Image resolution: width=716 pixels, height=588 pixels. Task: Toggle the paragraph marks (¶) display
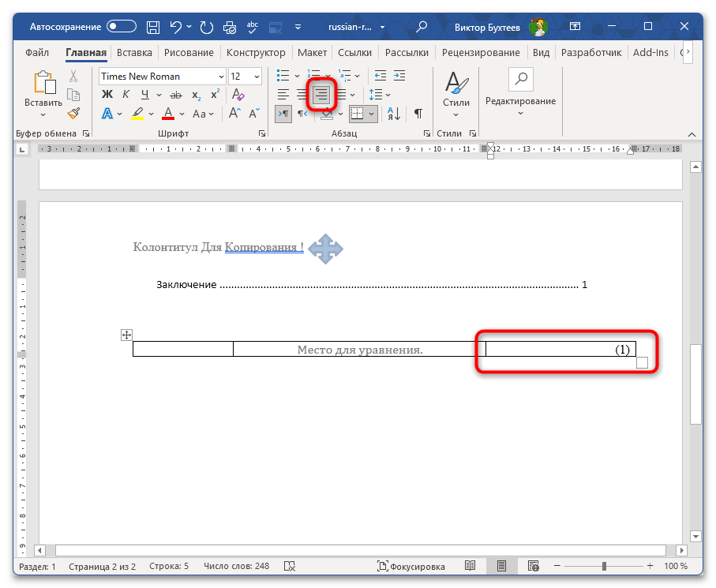[x=418, y=114]
